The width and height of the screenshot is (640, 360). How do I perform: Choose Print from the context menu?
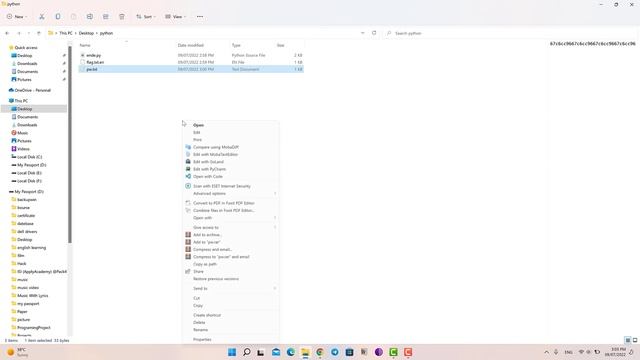197,140
